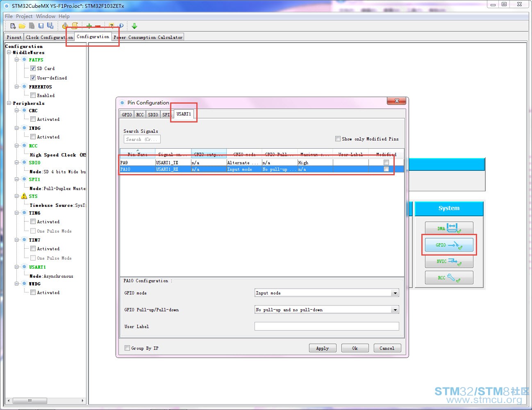532x410 pixels.
Task: Open the Help menu
Action: [64, 16]
